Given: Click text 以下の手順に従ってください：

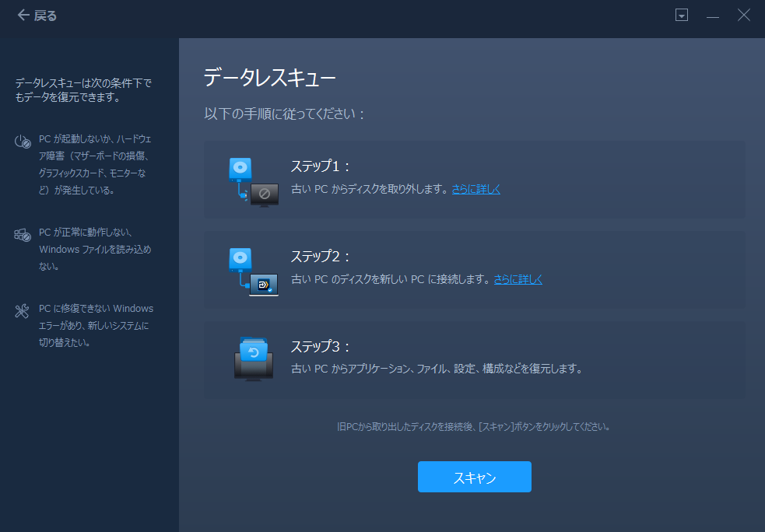Looking at the screenshot, I should [x=284, y=114].
